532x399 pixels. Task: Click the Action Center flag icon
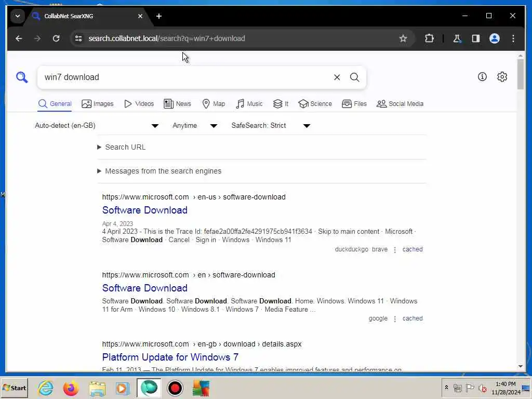pyautogui.click(x=470, y=388)
